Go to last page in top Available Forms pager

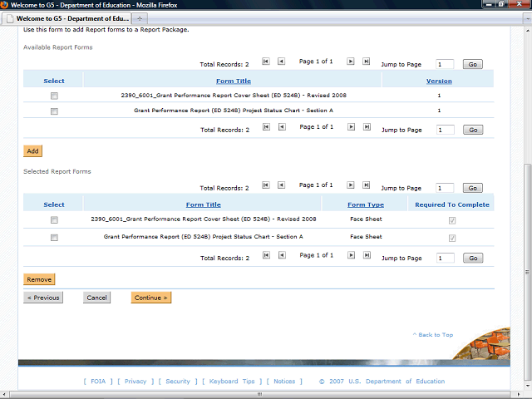coord(366,62)
